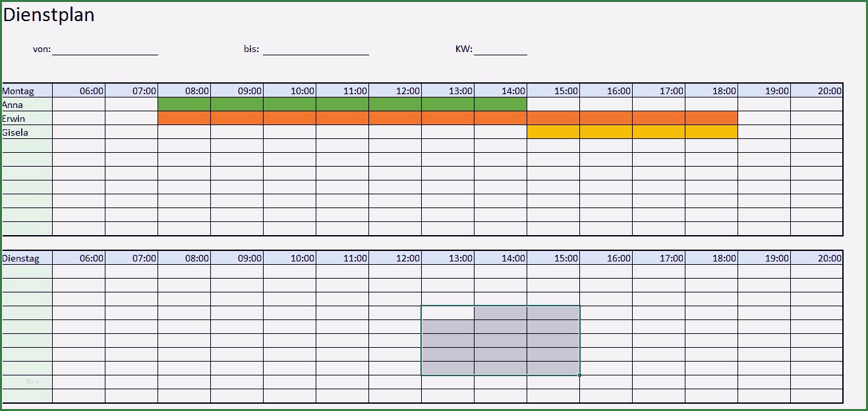This screenshot has height=411, width=868.
Task: Click the Anna name cell
Action: tap(27, 105)
